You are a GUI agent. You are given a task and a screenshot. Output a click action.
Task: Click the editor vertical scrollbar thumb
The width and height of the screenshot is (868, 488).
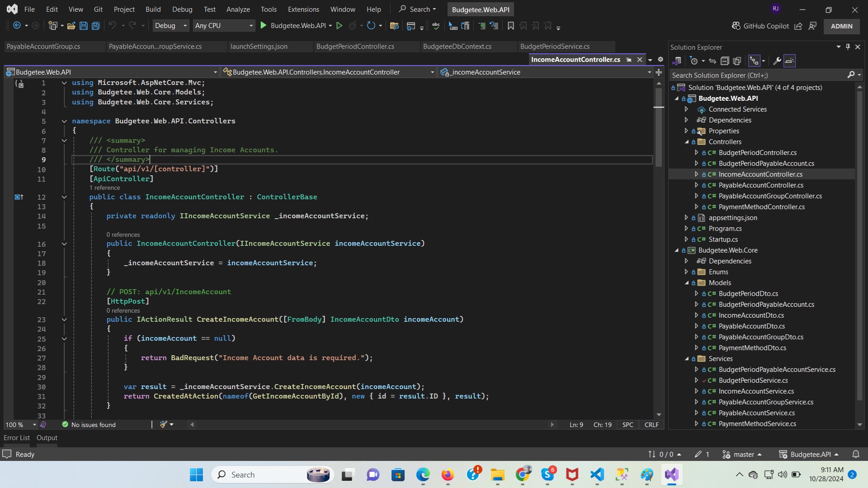659,127
